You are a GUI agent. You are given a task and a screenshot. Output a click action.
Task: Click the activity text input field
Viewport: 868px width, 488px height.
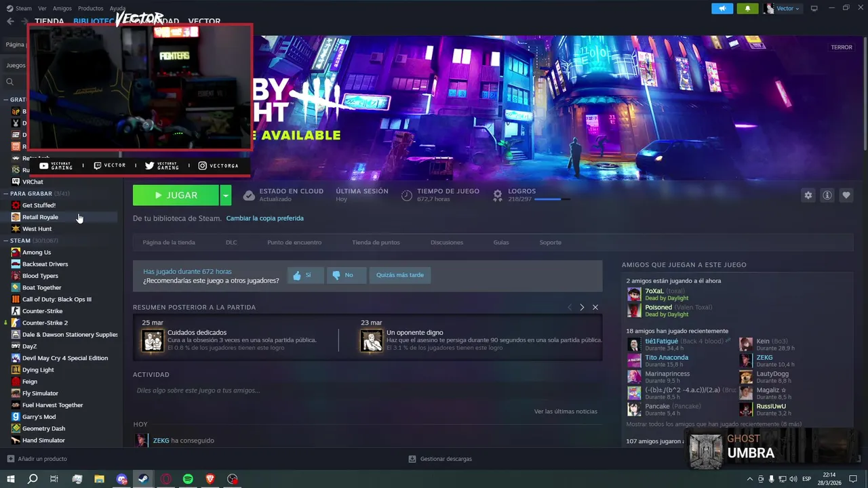pos(368,390)
